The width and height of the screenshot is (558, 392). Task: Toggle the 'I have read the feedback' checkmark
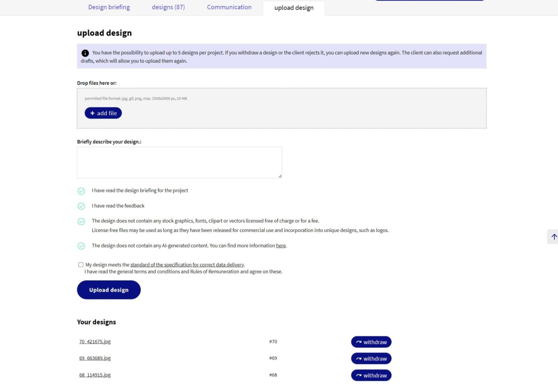pyautogui.click(x=81, y=206)
